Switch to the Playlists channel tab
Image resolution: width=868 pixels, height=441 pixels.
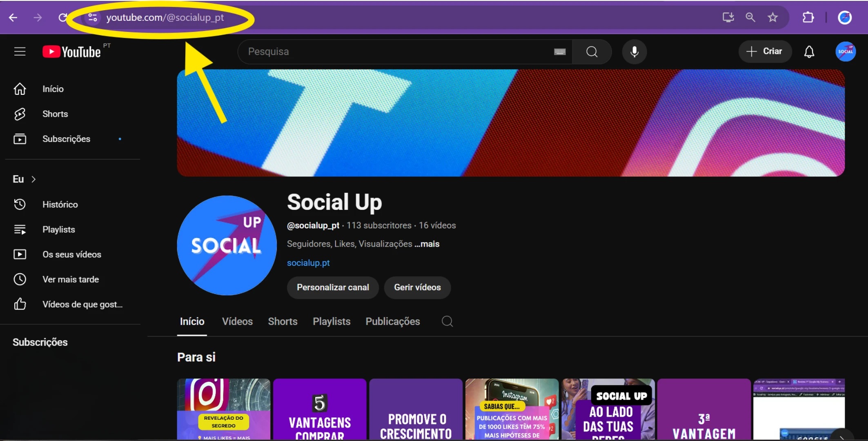tap(332, 322)
